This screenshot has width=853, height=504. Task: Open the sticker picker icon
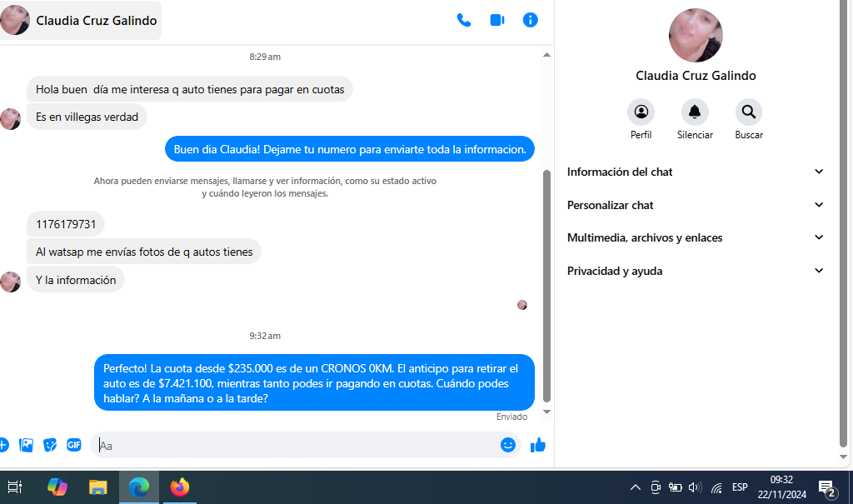(x=50, y=445)
